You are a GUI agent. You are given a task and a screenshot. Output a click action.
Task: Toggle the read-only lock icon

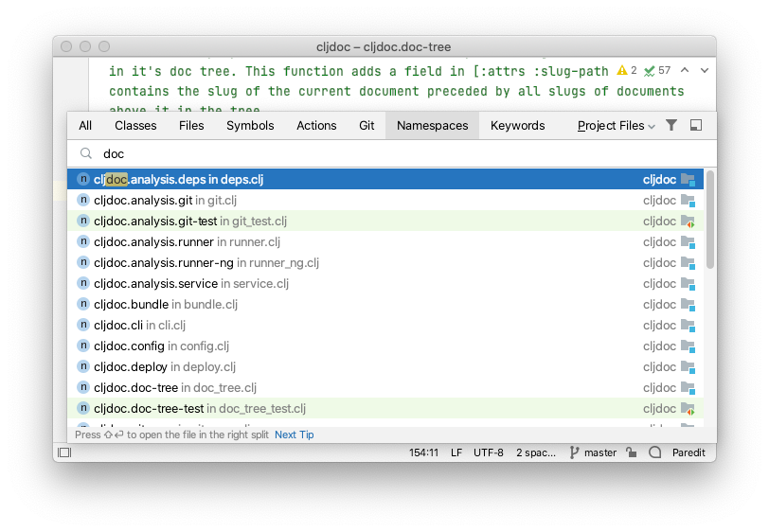[x=632, y=452]
